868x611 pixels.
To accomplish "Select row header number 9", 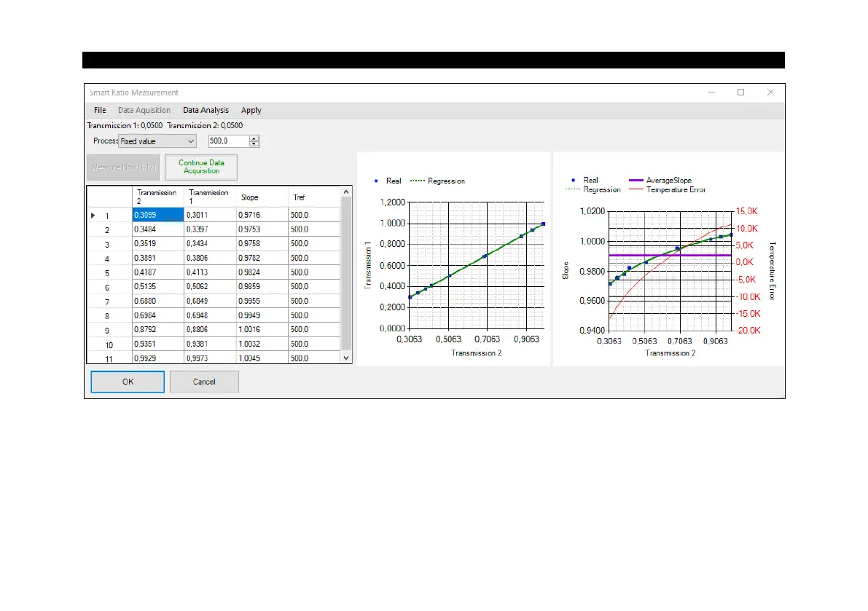I will pos(109,330).
